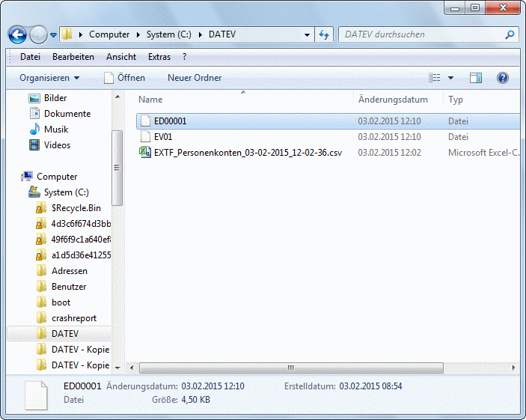526x420 pixels.
Task: Click the navigation pane vertical scrollbar thumb
Action: (x=117, y=168)
